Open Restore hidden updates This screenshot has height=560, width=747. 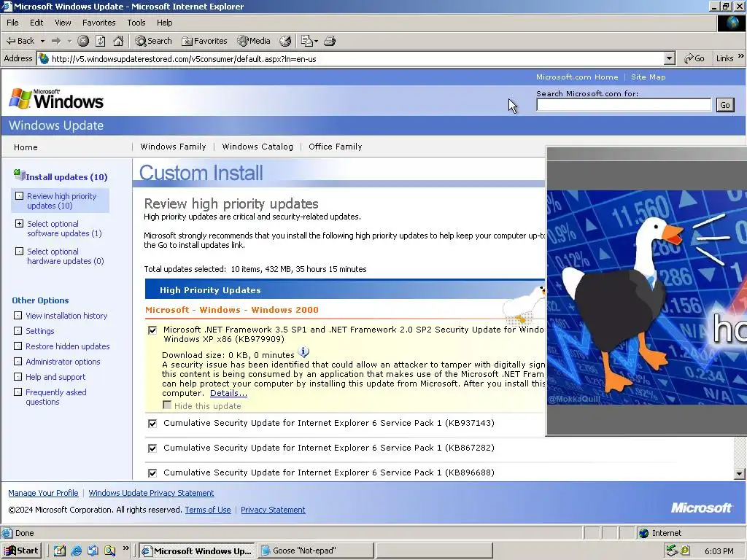pyautogui.click(x=67, y=346)
